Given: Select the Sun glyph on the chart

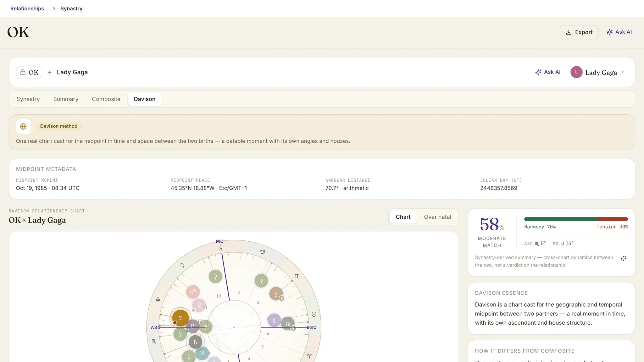Looking at the screenshot, I should click(x=180, y=318).
